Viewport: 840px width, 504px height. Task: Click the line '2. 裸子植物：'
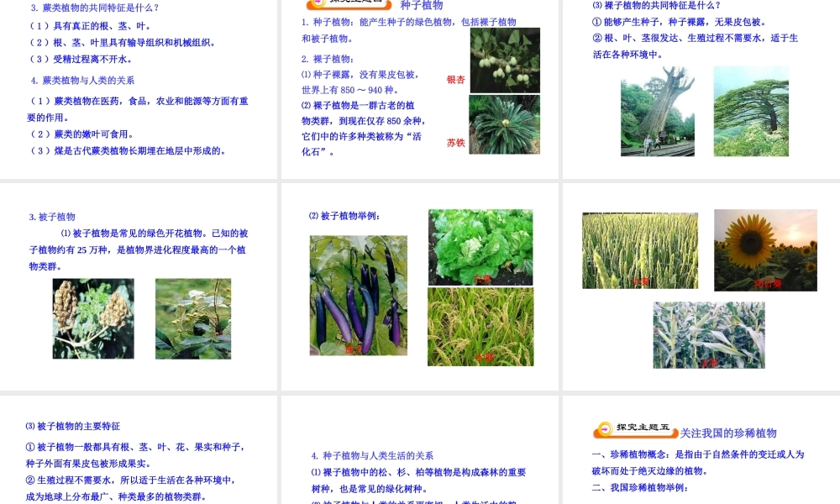pos(328,59)
